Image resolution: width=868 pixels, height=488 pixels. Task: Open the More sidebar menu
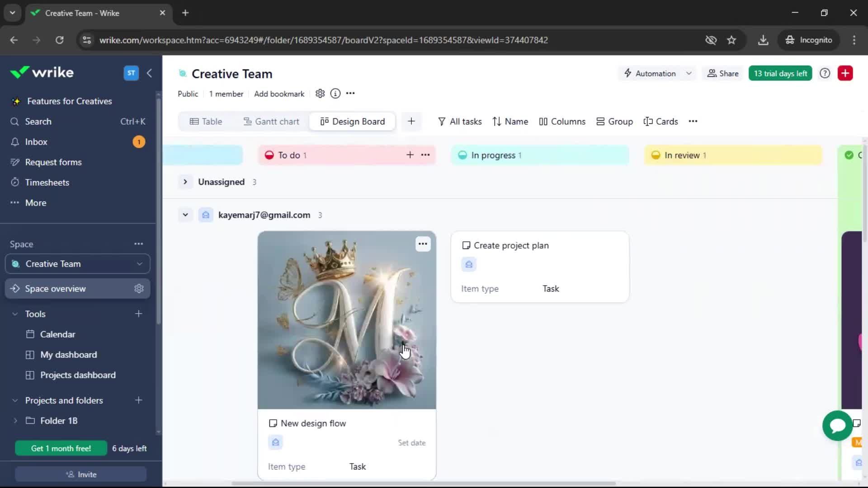36,203
